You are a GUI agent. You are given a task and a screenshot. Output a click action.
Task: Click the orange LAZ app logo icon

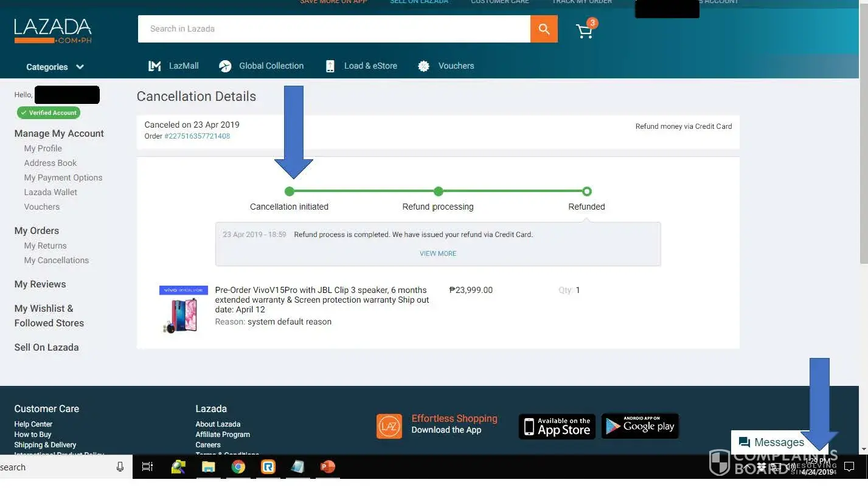click(x=389, y=426)
